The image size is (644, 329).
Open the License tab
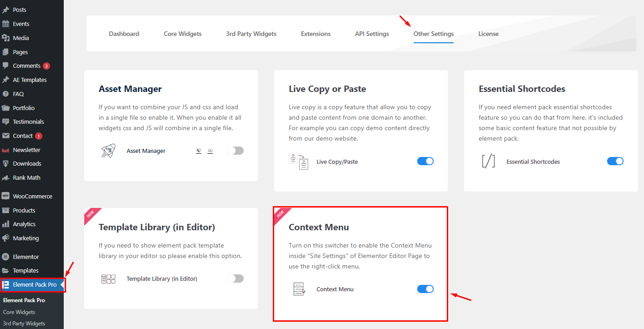[x=488, y=34]
